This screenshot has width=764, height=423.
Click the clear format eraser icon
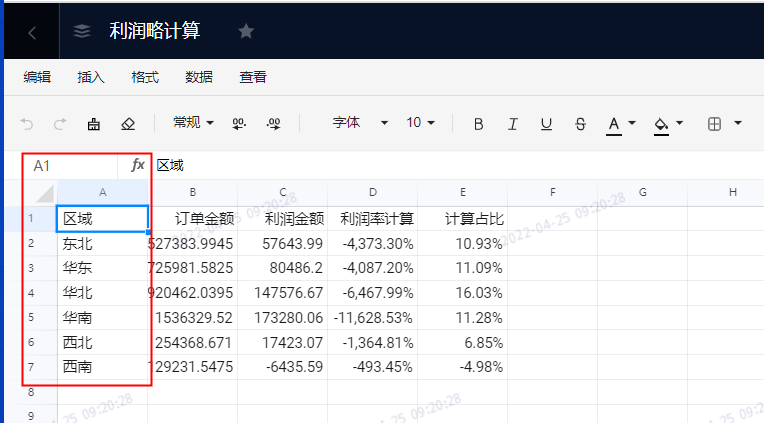pyautogui.click(x=127, y=124)
